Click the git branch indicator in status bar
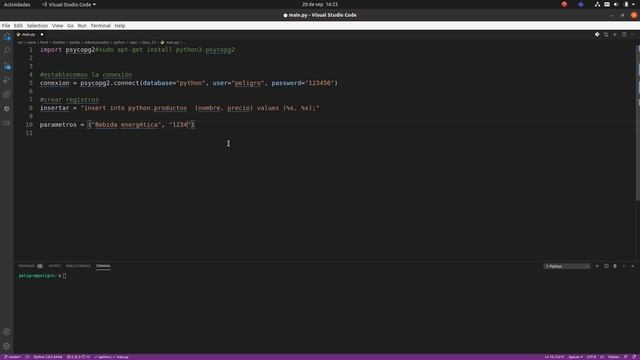640x360 pixels. 13,357
